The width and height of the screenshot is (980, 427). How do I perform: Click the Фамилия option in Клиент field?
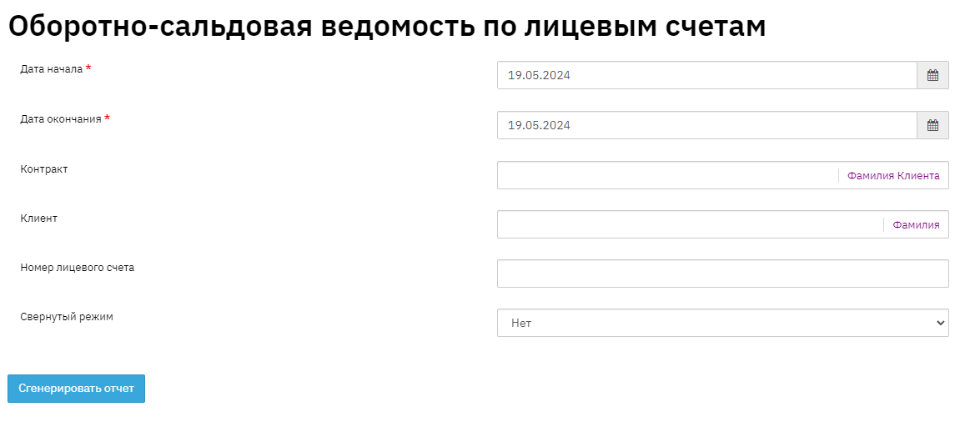click(916, 225)
